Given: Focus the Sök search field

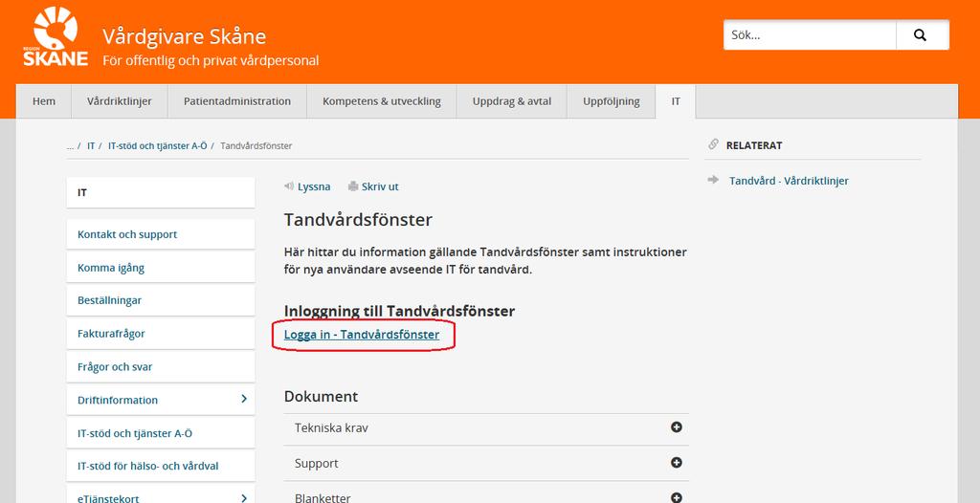Looking at the screenshot, I should [810, 35].
